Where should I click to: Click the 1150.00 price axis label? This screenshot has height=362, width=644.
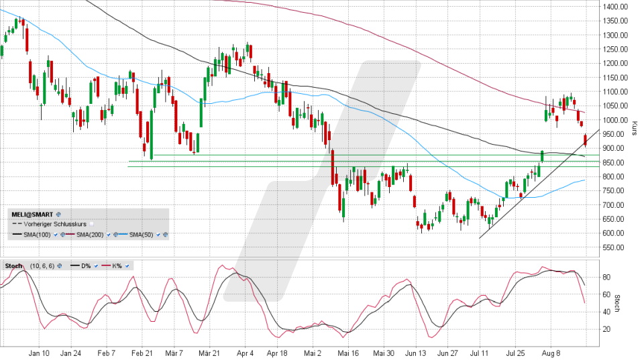[x=615, y=78]
